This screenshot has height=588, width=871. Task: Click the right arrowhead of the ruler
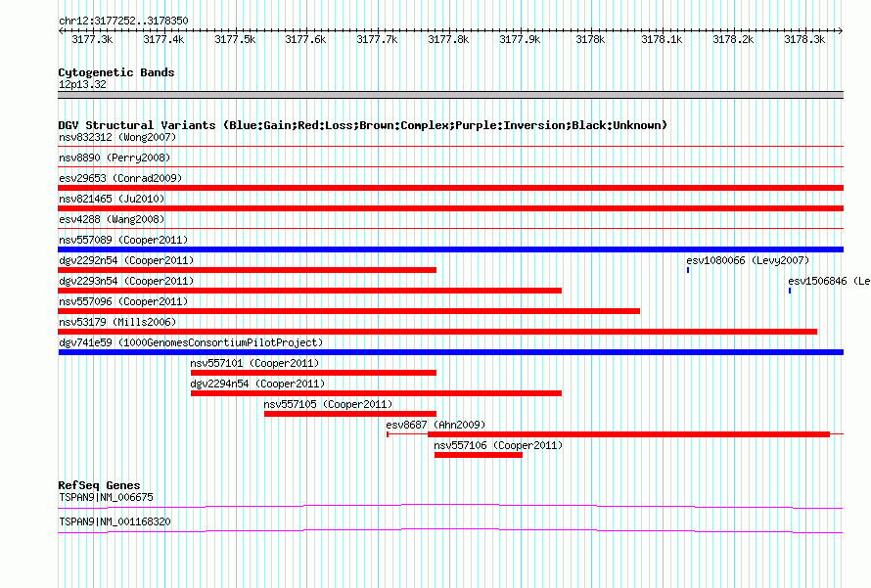(x=841, y=30)
